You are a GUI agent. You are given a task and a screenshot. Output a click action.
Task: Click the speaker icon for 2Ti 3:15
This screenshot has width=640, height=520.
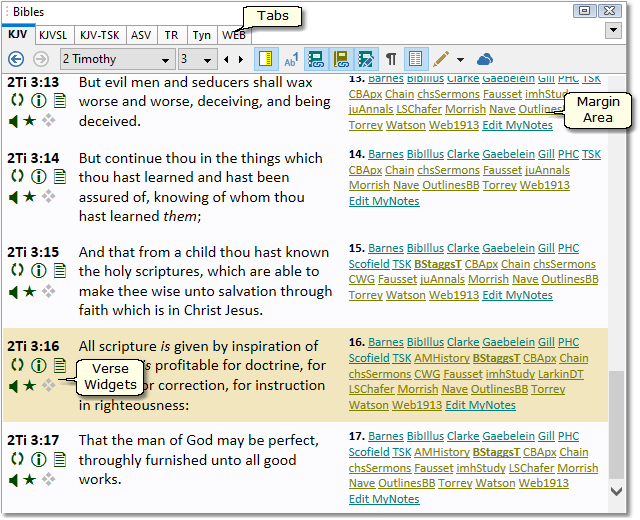[13, 291]
